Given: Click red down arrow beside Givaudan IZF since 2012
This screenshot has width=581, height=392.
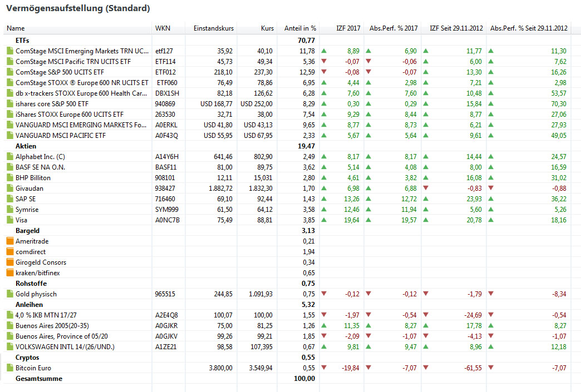Looking at the screenshot, I should coord(426,188).
